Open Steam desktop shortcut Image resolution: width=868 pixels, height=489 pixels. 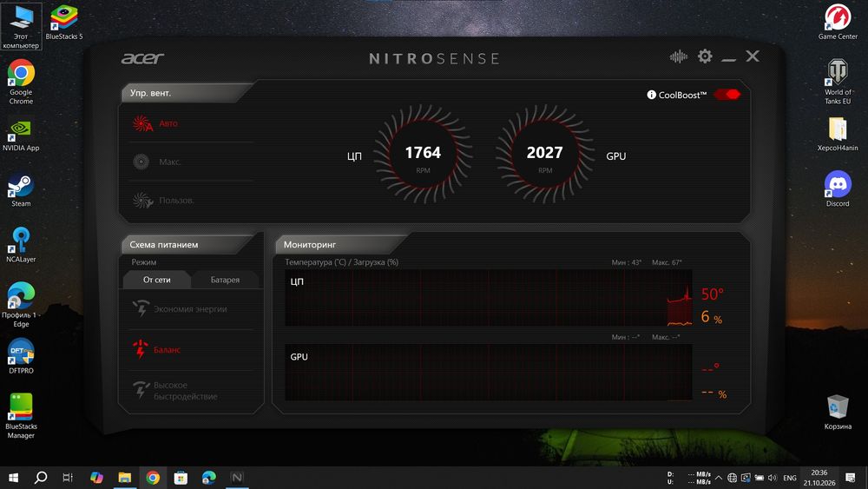click(x=21, y=191)
